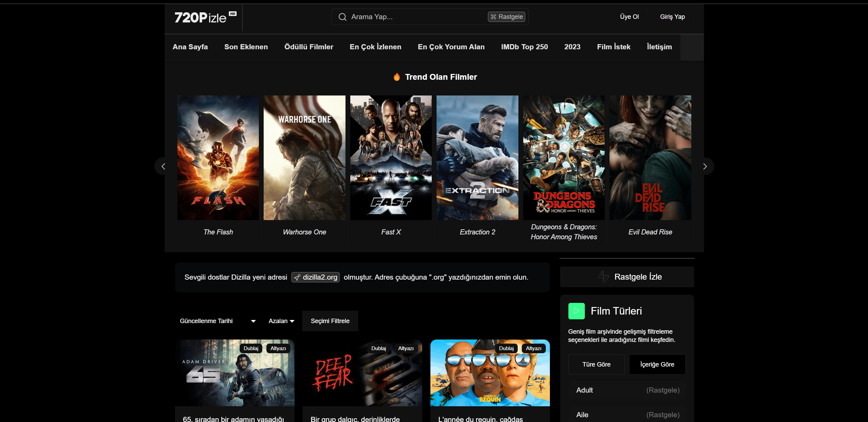This screenshot has width=868, height=422.
Task: Select the Adult genre row
Action: click(627, 390)
